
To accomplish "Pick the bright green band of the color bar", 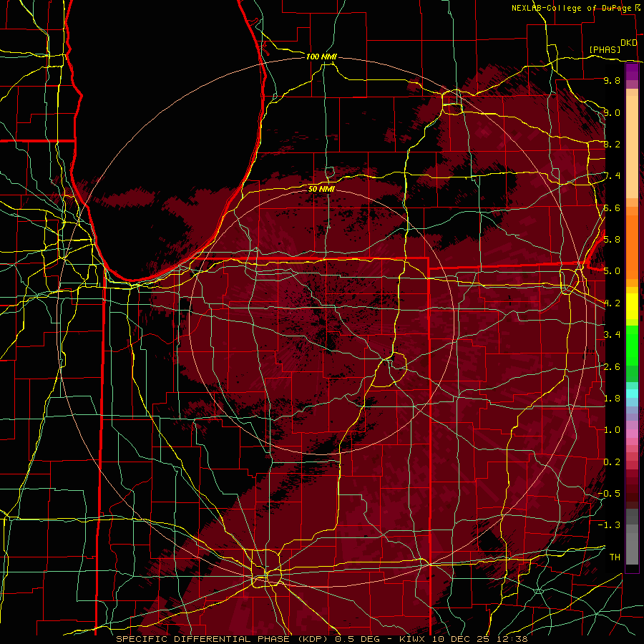I will 632,345.
